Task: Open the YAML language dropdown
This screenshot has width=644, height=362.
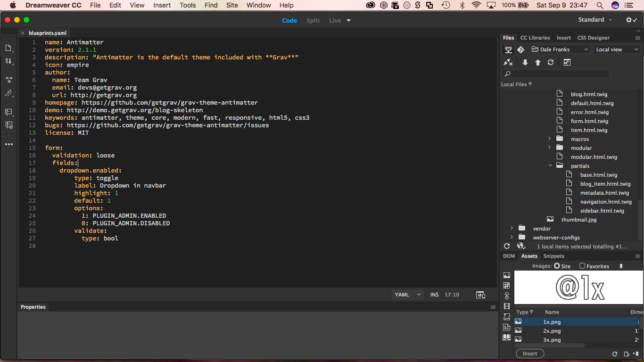Action: 408,295
